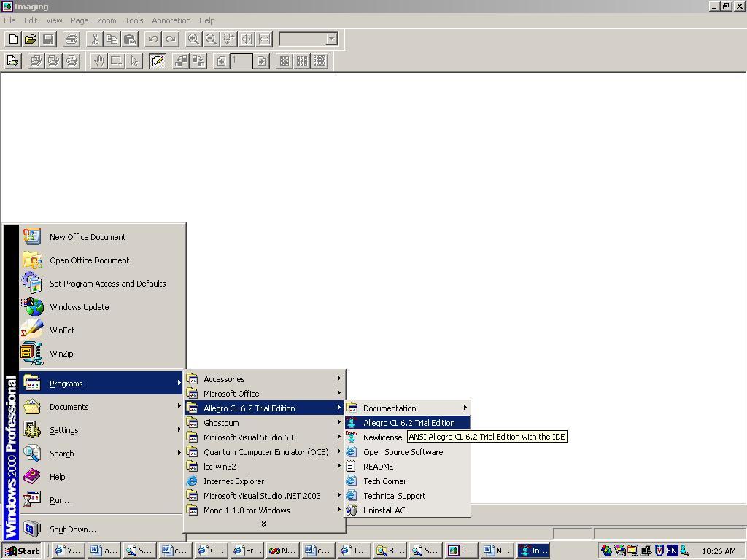This screenshot has height=560, width=747.
Task: Open Tech Corner web link
Action: click(x=408, y=481)
